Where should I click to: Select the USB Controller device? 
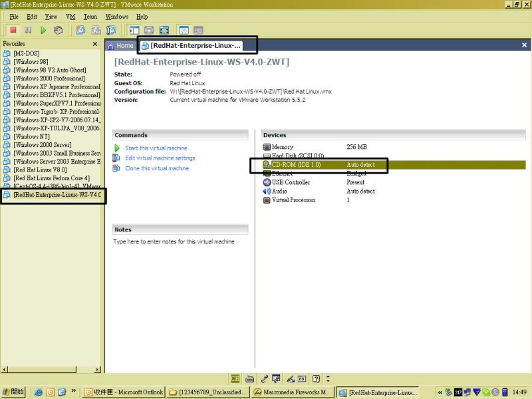click(x=393, y=182)
